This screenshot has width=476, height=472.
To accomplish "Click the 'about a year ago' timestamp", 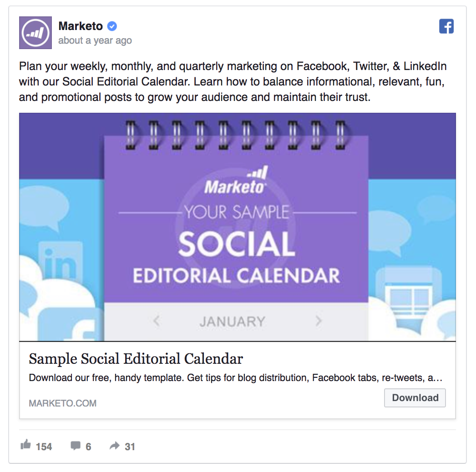I will (x=95, y=40).
